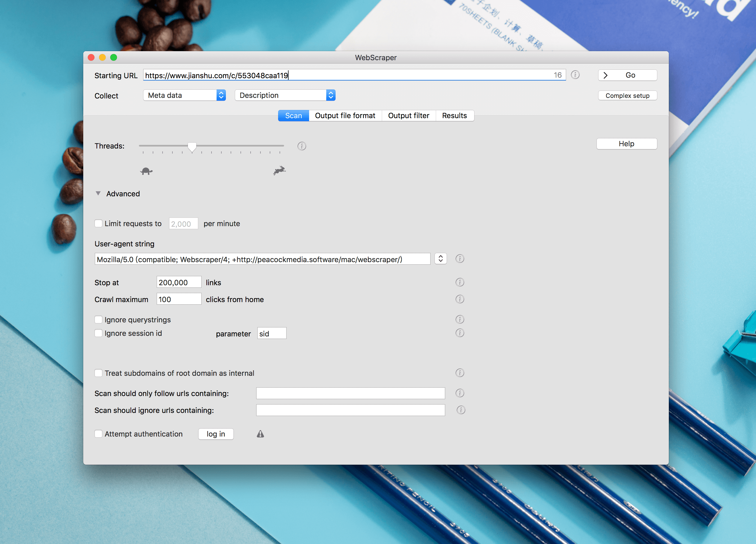The image size is (756, 544).
Task: Click the info icon for Stop at links
Action: pyautogui.click(x=460, y=282)
